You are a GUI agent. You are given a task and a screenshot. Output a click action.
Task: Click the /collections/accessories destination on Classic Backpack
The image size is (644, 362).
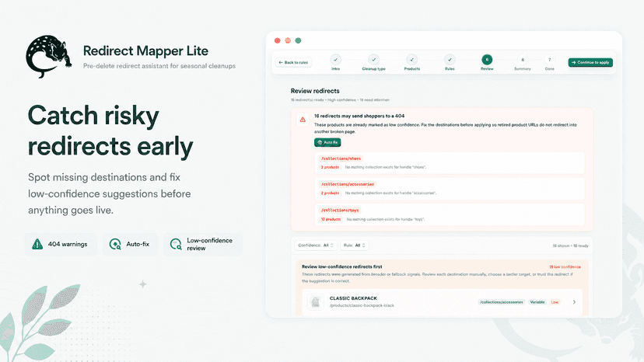point(502,302)
